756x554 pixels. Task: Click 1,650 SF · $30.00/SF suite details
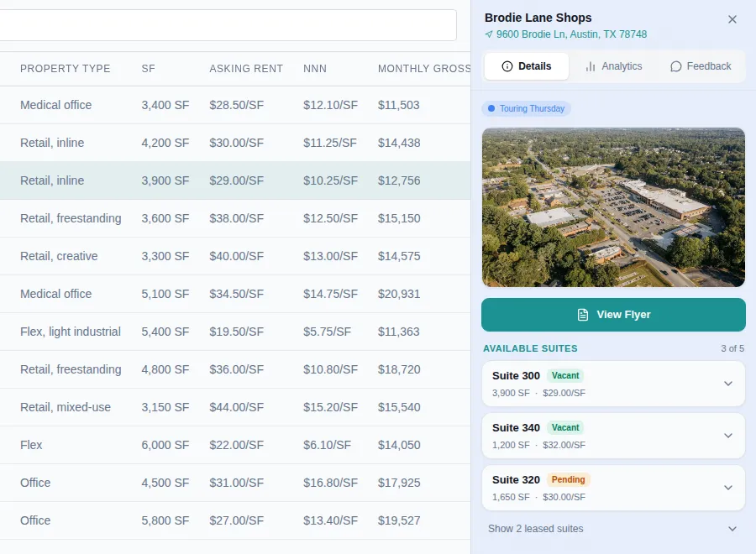(x=538, y=497)
